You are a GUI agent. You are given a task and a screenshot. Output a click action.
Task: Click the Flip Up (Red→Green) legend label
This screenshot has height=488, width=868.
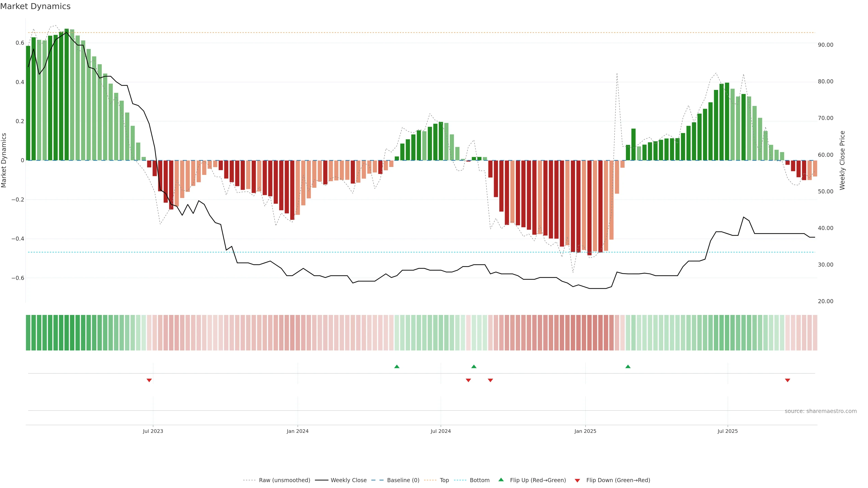(x=538, y=480)
